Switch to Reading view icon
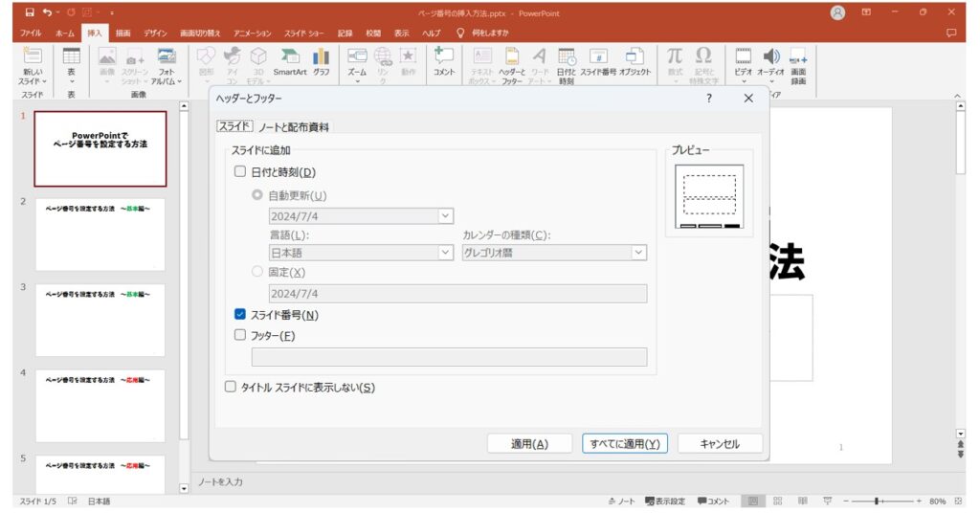 (803, 502)
